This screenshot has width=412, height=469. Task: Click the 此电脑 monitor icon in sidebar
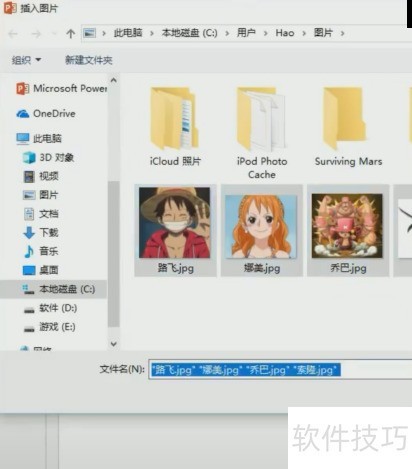click(23, 139)
